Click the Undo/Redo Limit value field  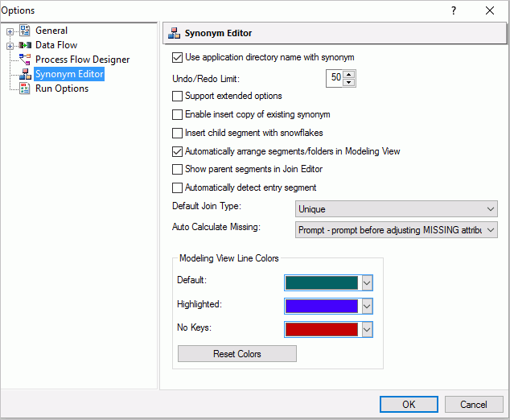point(335,78)
